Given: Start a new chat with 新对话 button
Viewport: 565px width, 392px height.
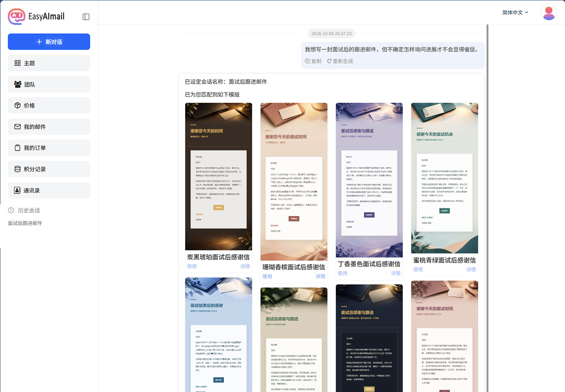Looking at the screenshot, I should [49, 42].
